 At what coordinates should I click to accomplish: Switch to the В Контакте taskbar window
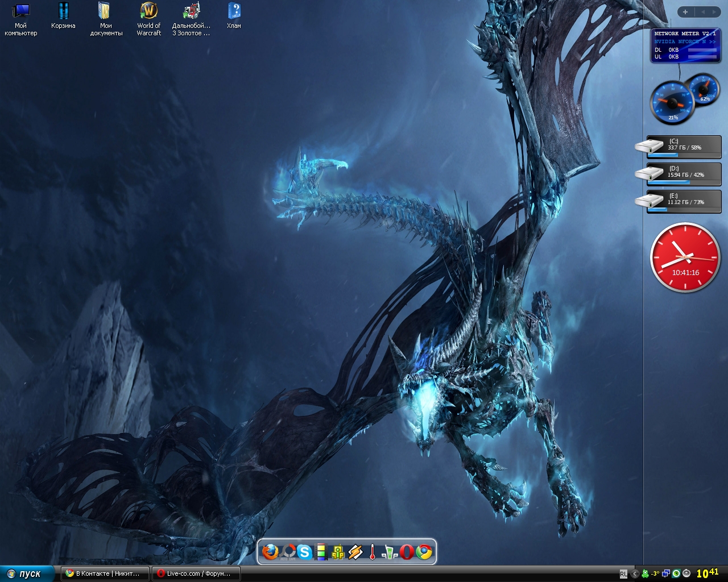[105, 573]
